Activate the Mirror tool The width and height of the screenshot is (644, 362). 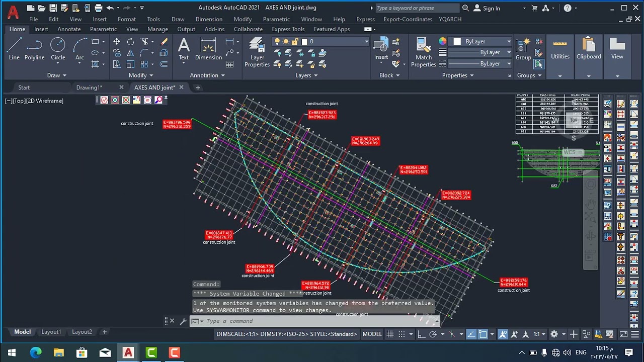pyautogui.click(x=131, y=53)
